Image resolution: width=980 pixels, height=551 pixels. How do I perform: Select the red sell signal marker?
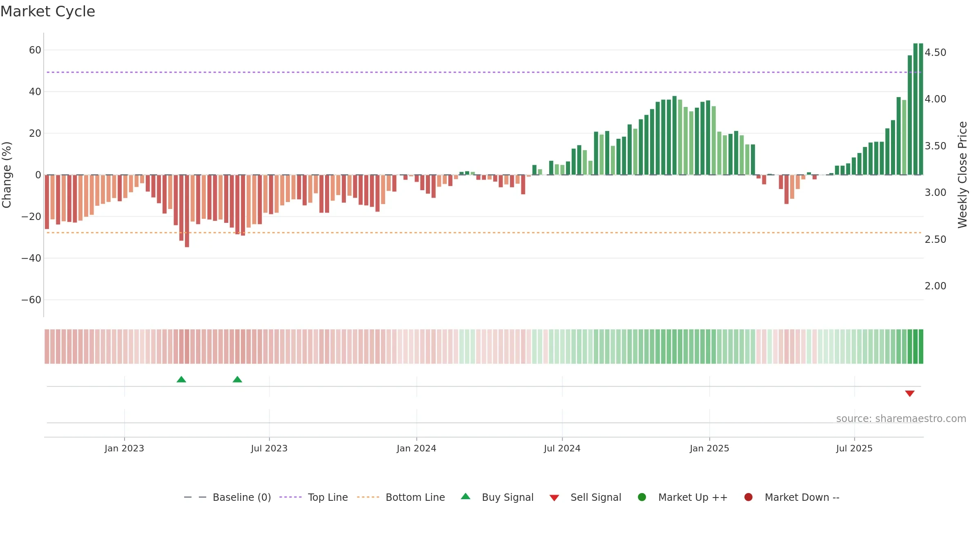(910, 393)
